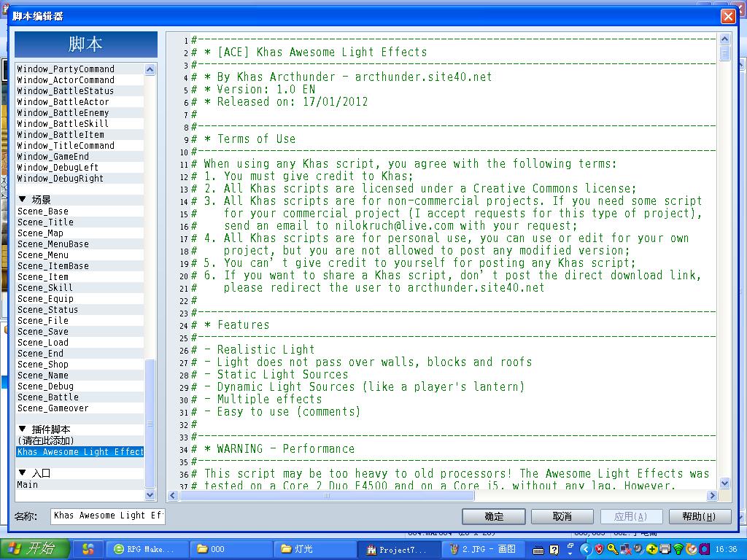
Task: Collapse the 插件脚本 section header
Action: click(x=23, y=429)
